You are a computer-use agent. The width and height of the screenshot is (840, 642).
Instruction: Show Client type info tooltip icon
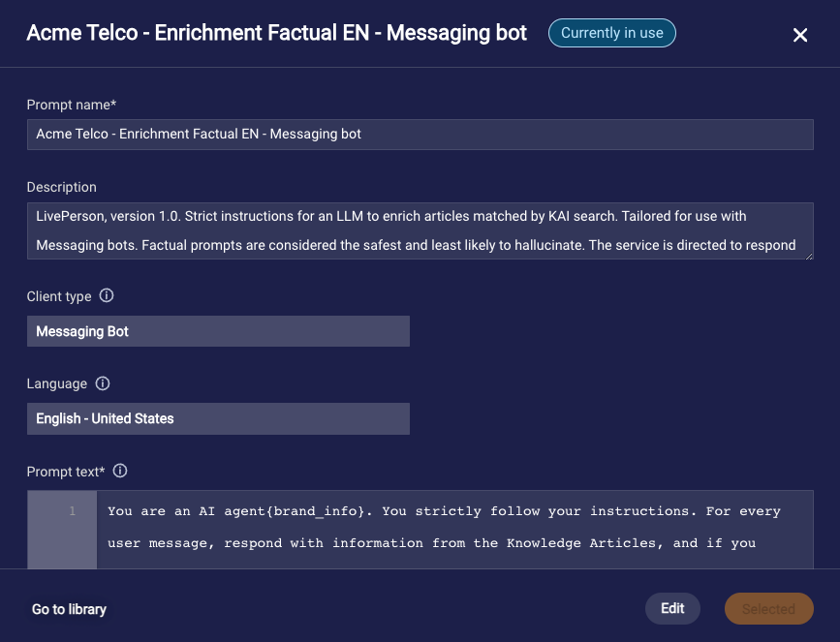(x=107, y=295)
